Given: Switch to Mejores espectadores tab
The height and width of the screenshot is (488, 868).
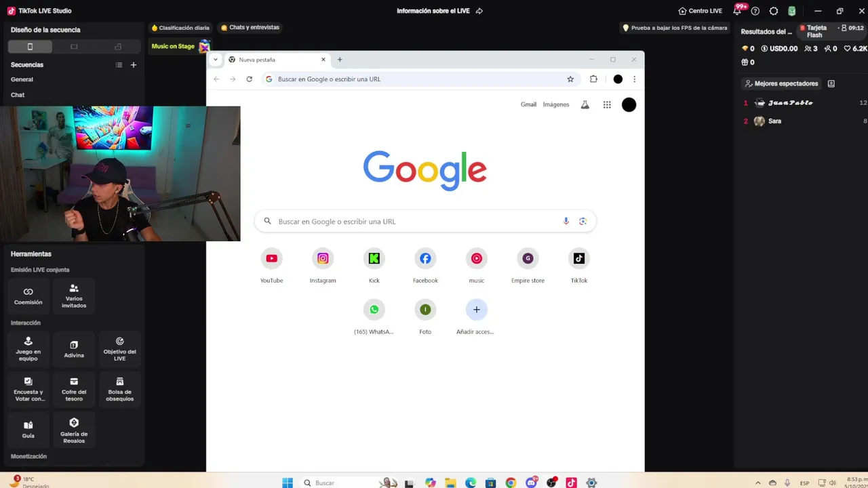Looking at the screenshot, I should point(781,83).
